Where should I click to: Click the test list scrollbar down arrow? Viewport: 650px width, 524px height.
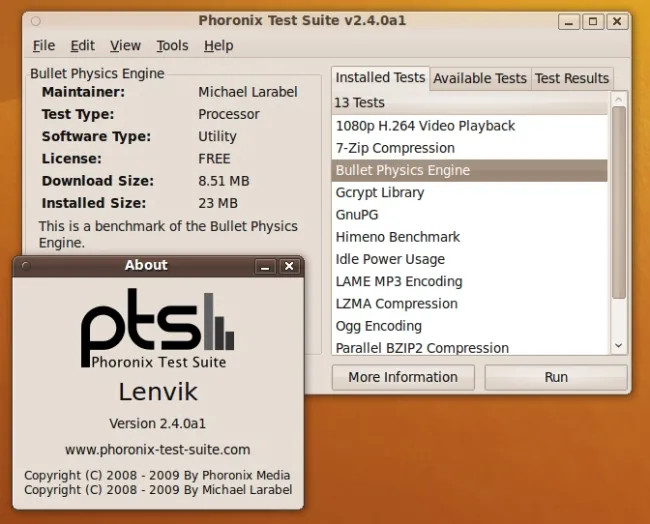tap(618, 345)
